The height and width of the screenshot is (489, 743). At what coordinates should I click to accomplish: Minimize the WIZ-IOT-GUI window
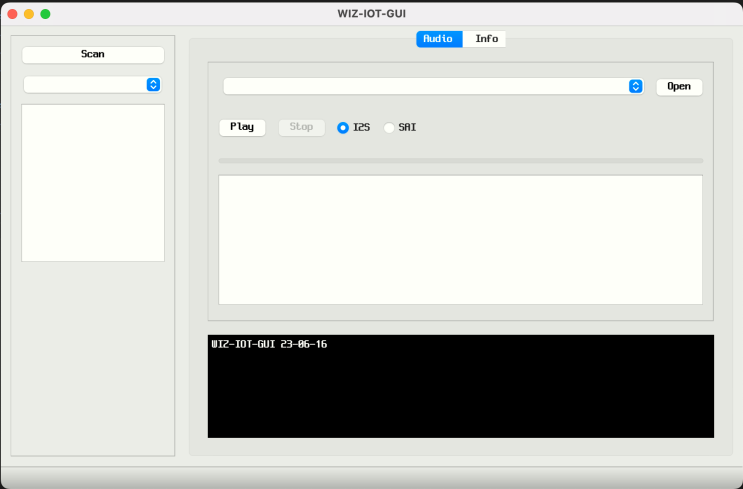[x=29, y=14]
